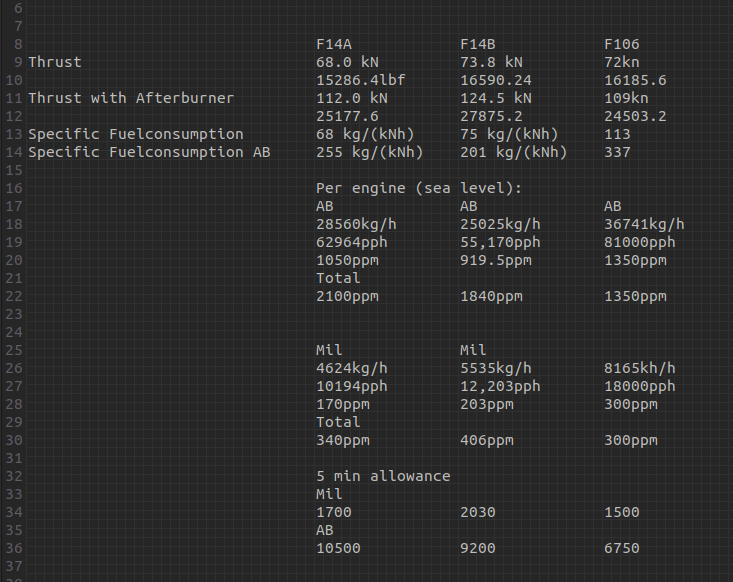Viewport: 733px width, 582px height.
Task: Click the 201 kg/(kNh) value
Action: point(514,152)
